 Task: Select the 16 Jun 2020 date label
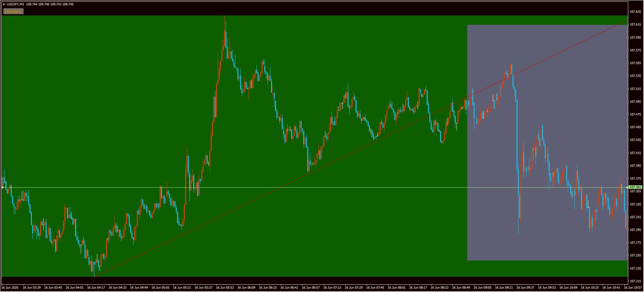[10, 288]
